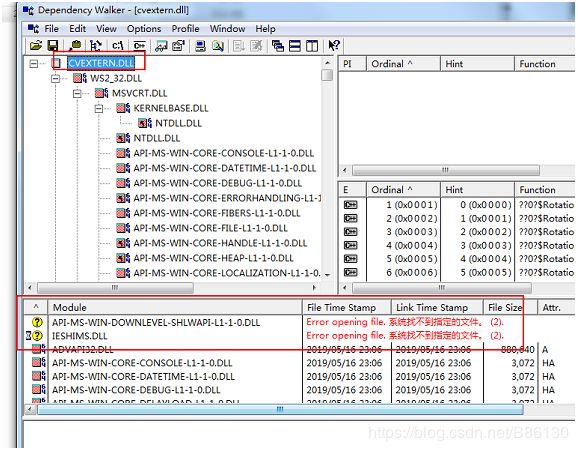Click the Copy toolbar icon
The width and height of the screenshot is (578, 451).
(x=75, y=45)
